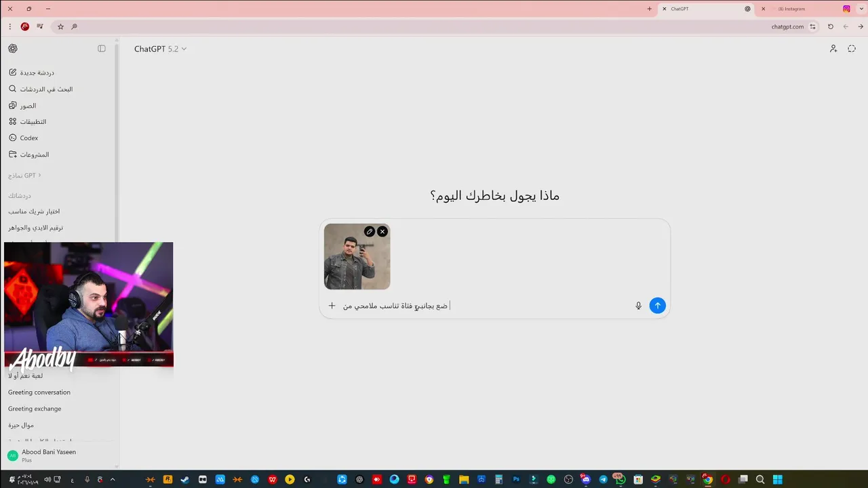Open site settings icon beside the URL
This screenshot has width=868, height=488.
click(813, 26)
